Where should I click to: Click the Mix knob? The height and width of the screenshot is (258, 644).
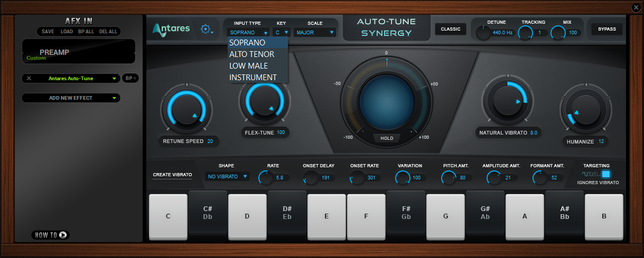click(x=558, y=33)
